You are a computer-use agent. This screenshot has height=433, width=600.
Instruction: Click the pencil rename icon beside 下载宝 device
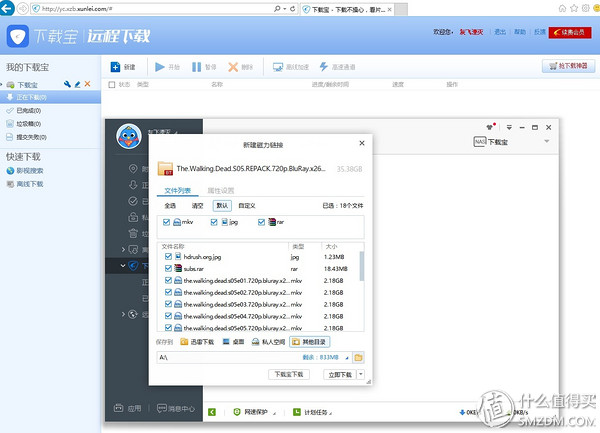[78, 84]
